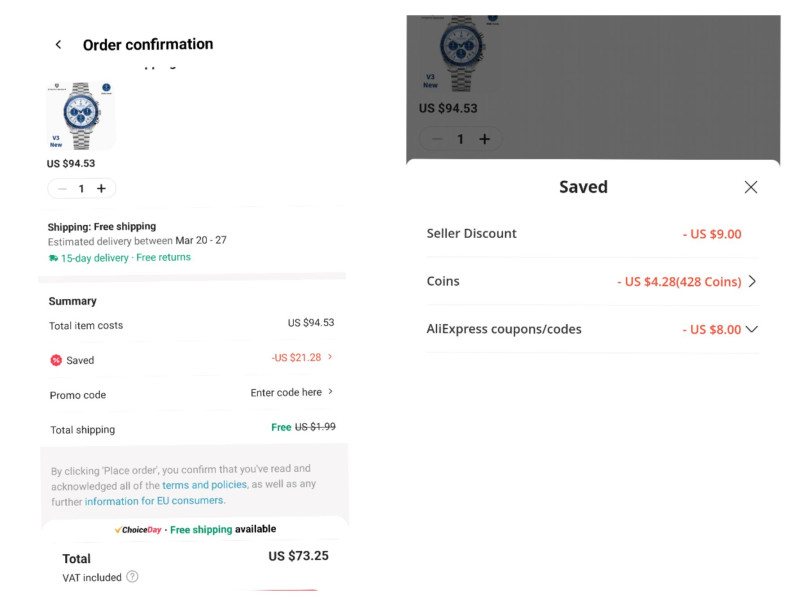Click the red Saved percent icon
Screen dimensions: 800x606
pyautogui.click(x=56, y=360)
